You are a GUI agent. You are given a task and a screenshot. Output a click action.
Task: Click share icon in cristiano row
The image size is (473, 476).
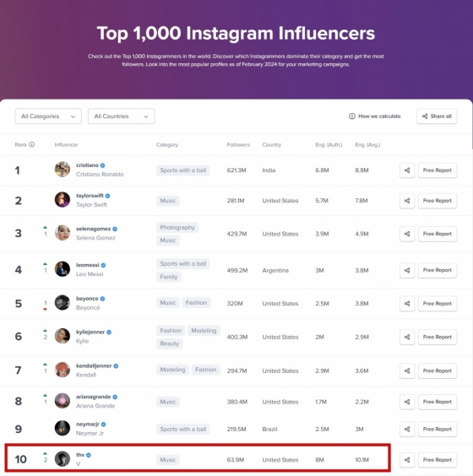(407, 170)
